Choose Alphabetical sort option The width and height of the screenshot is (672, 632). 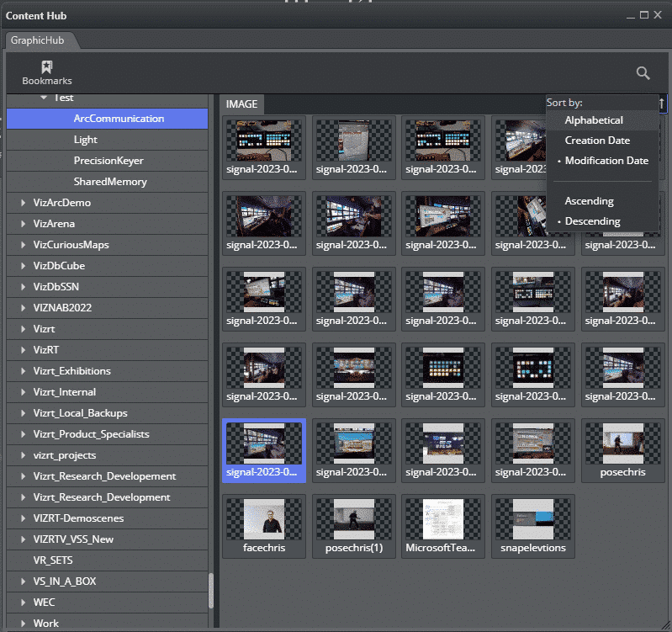pos(594,120)
